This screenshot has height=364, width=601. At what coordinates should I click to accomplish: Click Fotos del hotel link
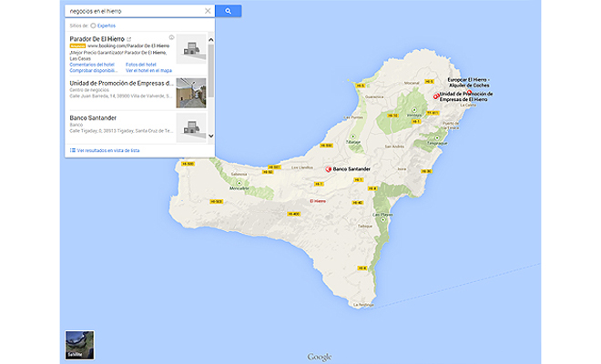point(140,65)
